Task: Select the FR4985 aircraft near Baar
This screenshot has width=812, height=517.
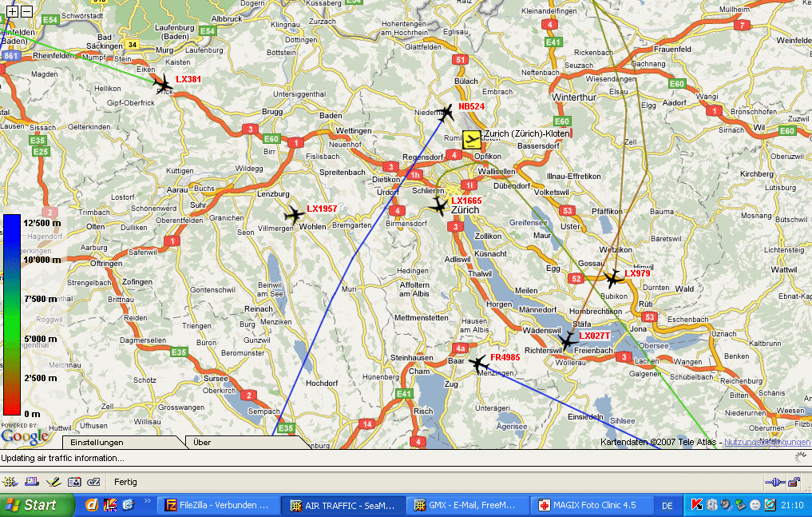Action: 478,364
